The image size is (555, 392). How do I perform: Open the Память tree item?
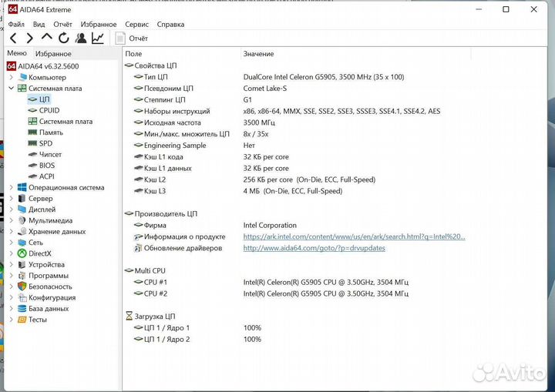[x=45, y=132]
